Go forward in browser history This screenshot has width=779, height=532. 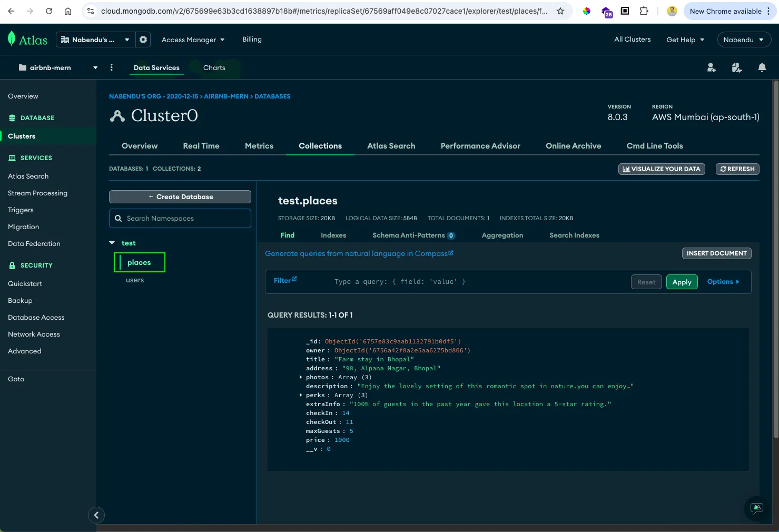(x=30, y=11)
